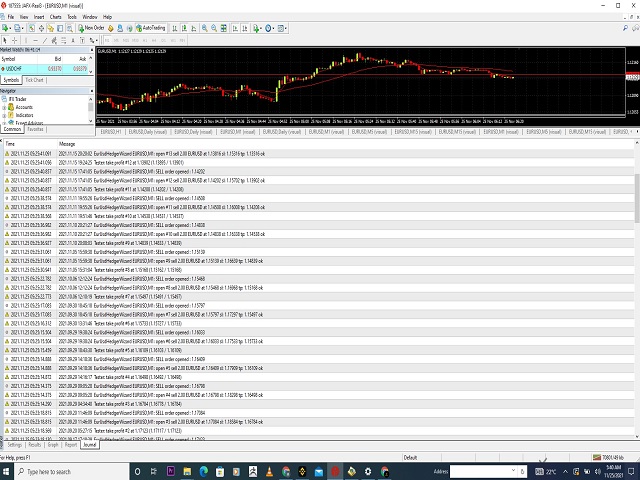Viewport: 640px width, 480px height.
Task: Open VLC from the taskbar
Action: coord(269,471)
